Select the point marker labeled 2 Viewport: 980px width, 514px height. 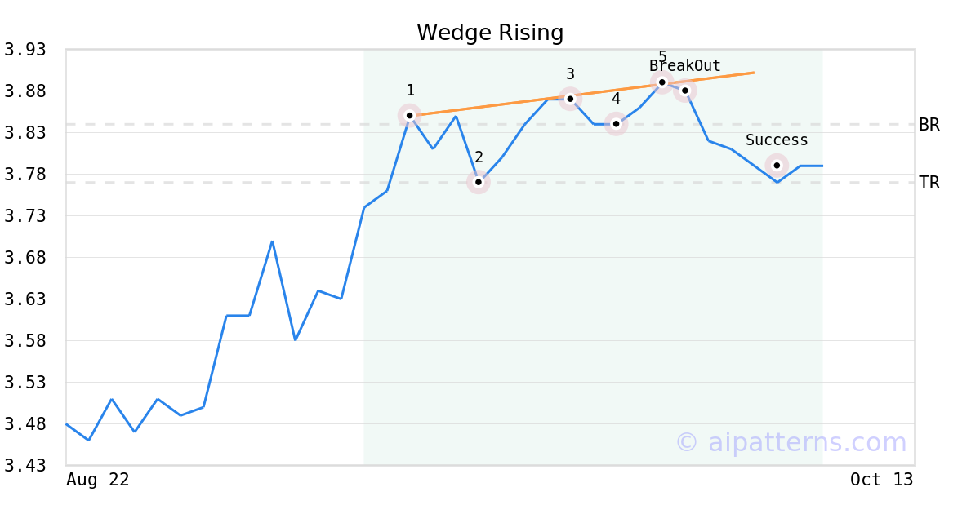479,182
